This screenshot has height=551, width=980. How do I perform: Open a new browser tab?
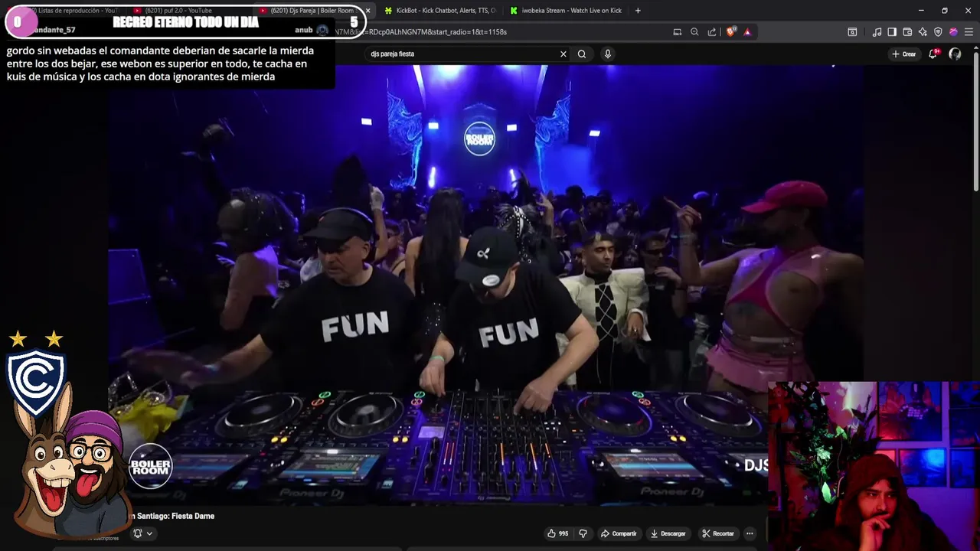[x=638, y=11]
